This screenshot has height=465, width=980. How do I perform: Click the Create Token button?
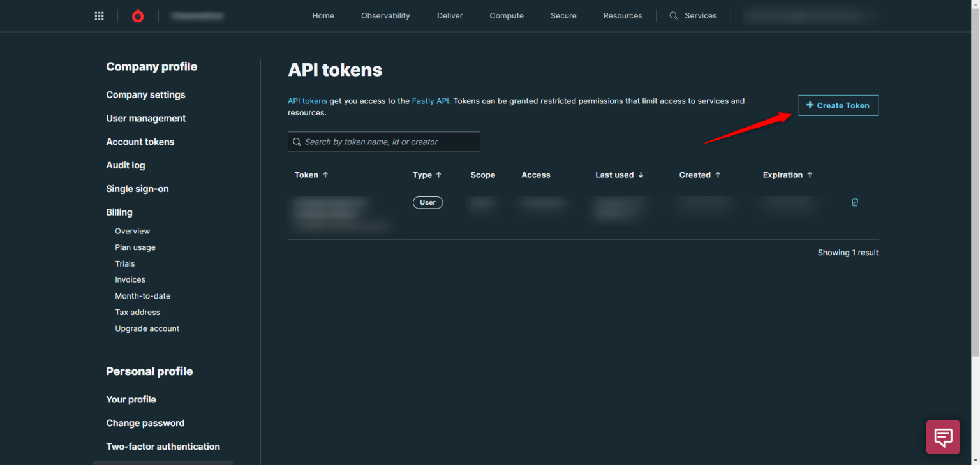(x=838, y=105)
